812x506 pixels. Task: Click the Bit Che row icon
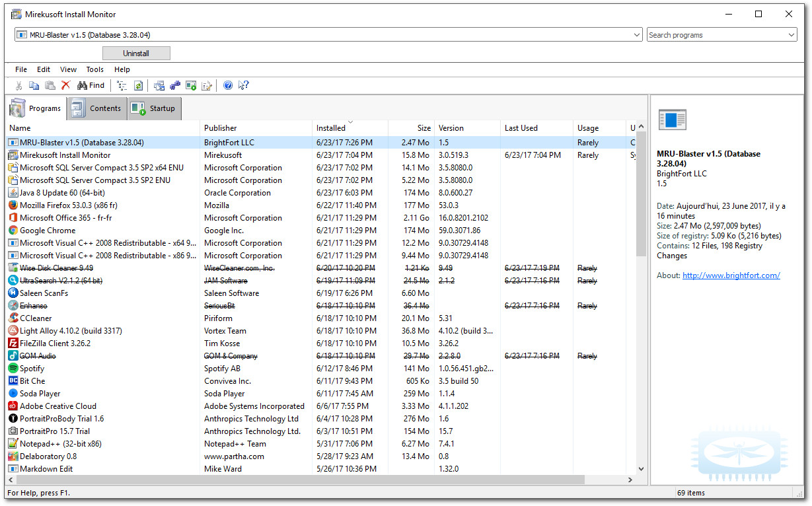(13, 381)
